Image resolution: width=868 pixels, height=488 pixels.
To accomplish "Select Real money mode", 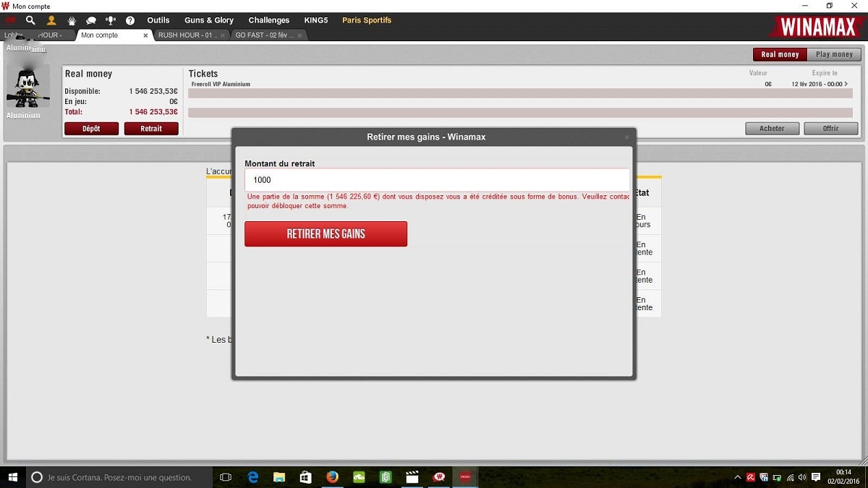I will (x=780, y=54).
